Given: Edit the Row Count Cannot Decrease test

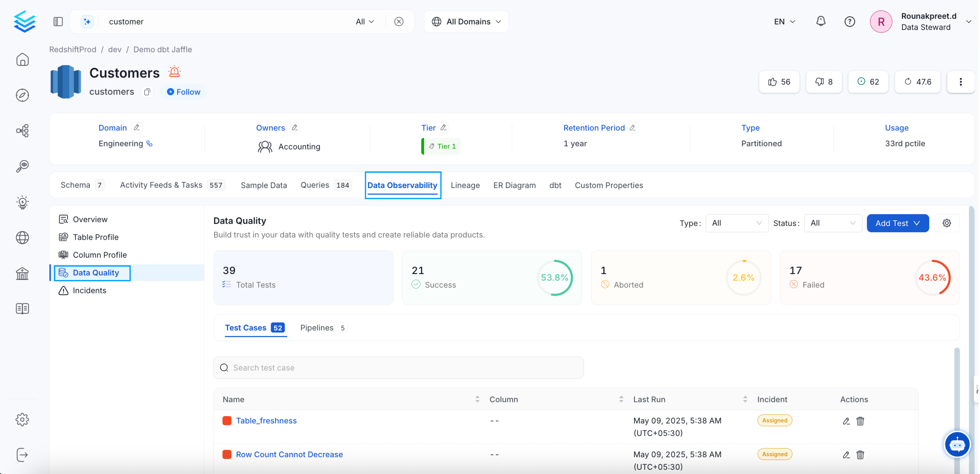Looking at the screenshot, I should [846, 455].
